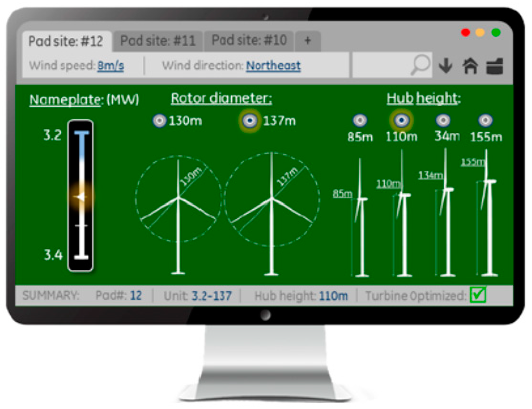532x409 pixels.
Task: Open the Wind direction Northeast selector
Action: [x=273, y=66]
